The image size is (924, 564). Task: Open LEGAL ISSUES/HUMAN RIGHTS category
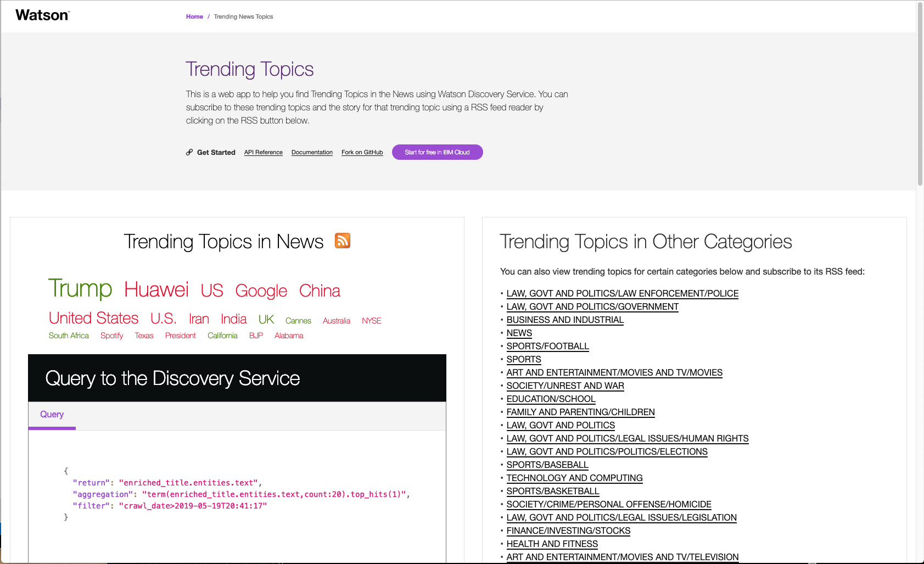pyautogui.click(x=628, y=439)
